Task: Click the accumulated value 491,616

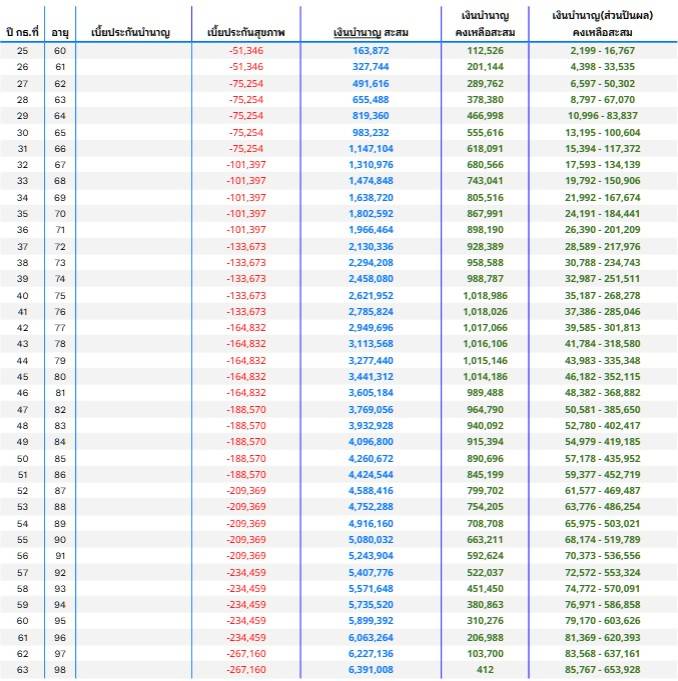Action: click(x=370, y=84)
